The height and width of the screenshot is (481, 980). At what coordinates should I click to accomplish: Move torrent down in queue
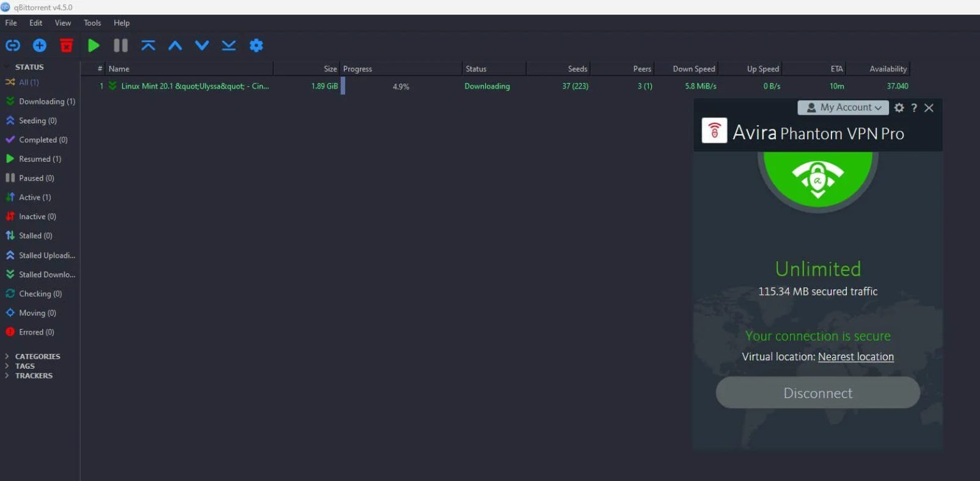[202, 45]
